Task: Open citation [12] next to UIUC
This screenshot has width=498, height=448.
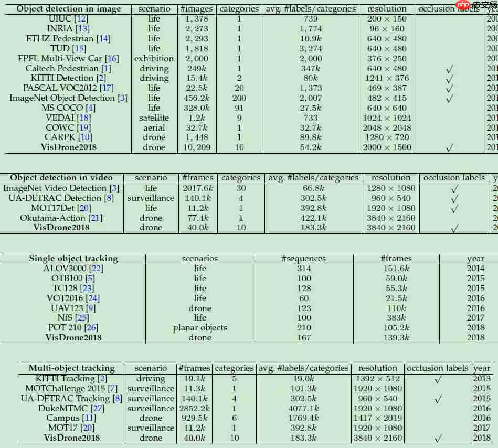Action: (81, 19)
